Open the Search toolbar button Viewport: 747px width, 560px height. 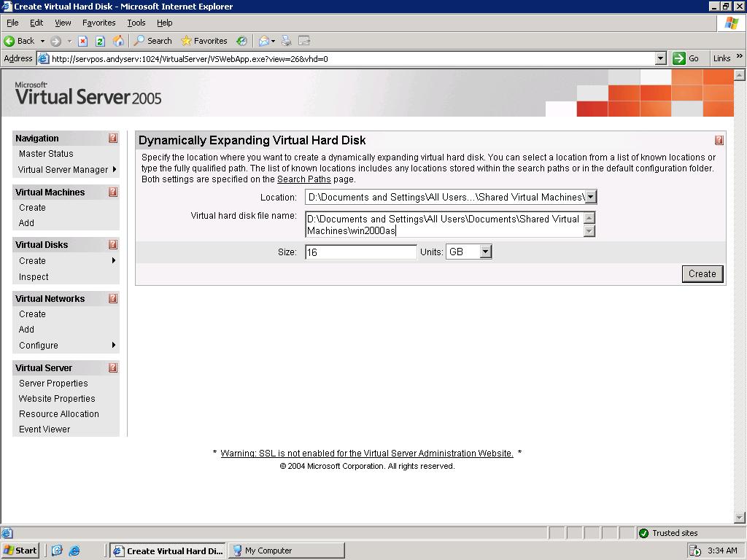(153, 41)
